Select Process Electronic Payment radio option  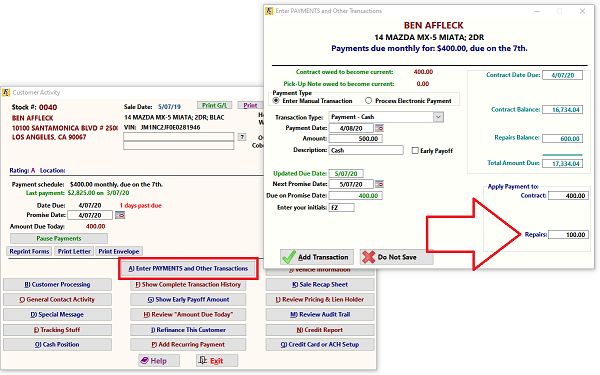(x=368, y=101)
